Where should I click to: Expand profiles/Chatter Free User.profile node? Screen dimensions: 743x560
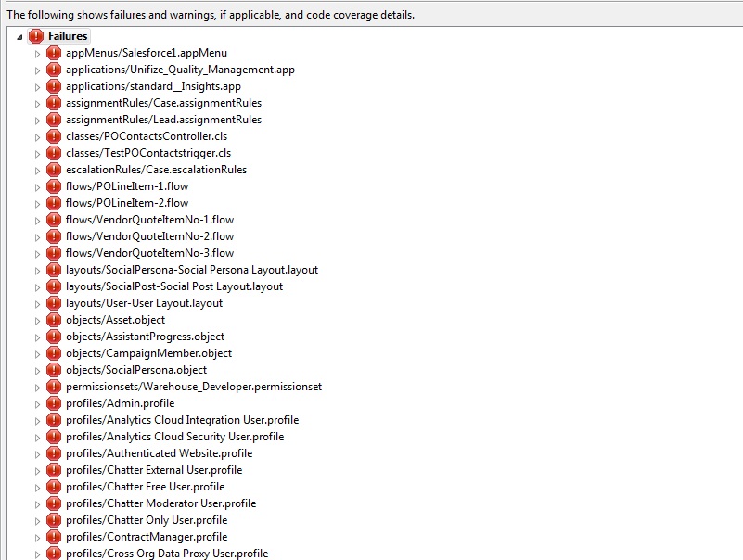click(x=37, y=488)
